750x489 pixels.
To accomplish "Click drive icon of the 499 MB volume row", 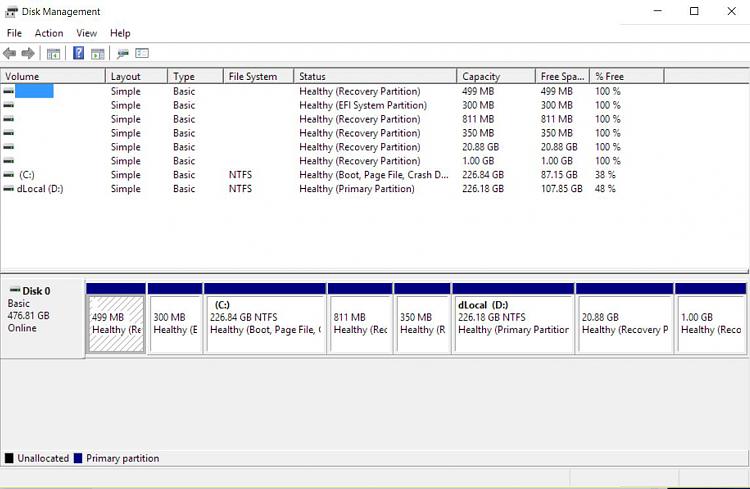I will tap(9, 91).
